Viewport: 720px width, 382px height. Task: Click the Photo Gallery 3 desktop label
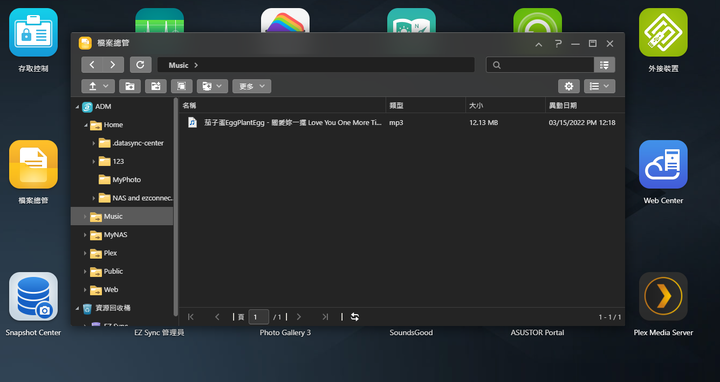point(285,332)
